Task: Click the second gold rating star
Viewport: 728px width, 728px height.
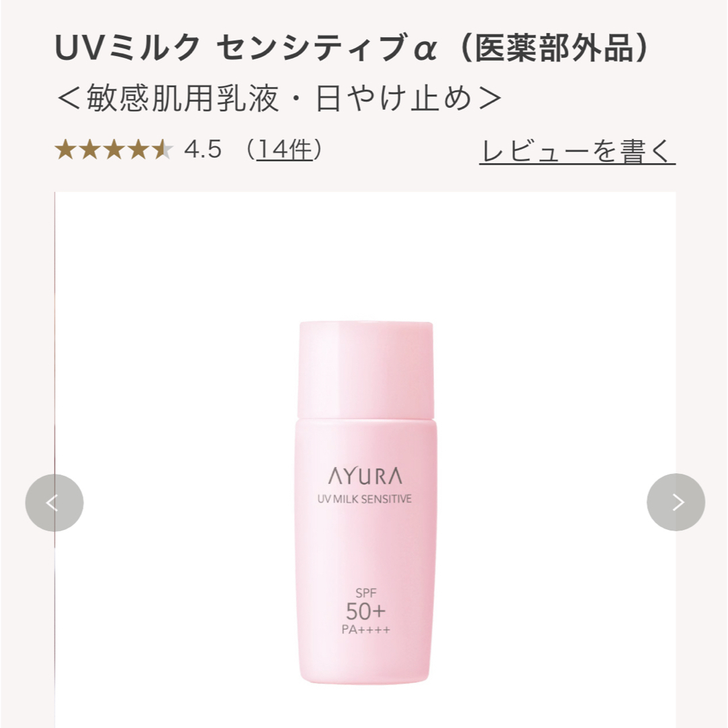Action: (x=90, y=150)
